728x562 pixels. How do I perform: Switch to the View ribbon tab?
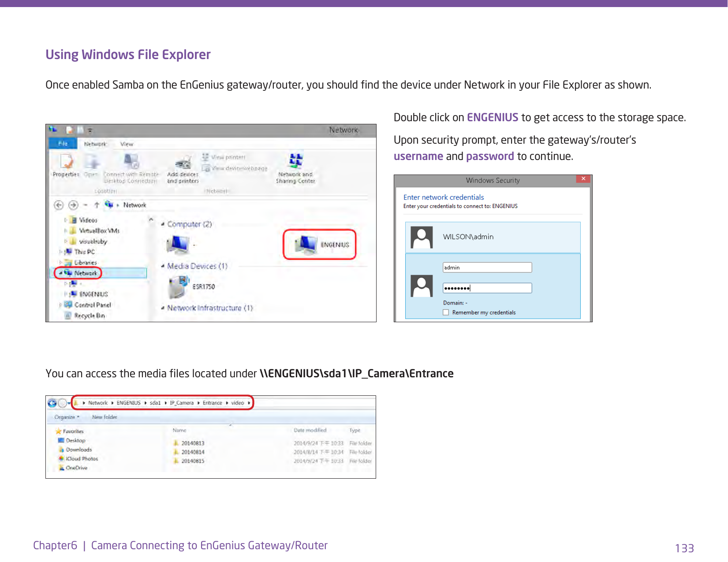tap(127, 144)
